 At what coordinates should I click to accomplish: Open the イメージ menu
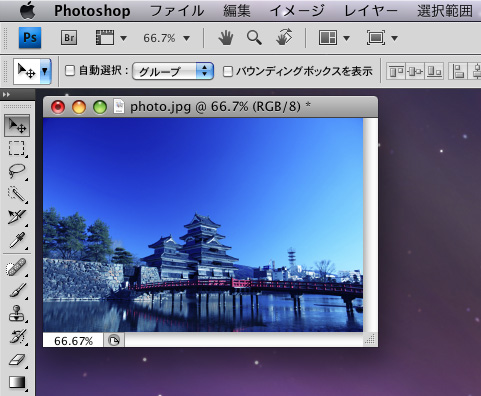click(x=297, y=11)
